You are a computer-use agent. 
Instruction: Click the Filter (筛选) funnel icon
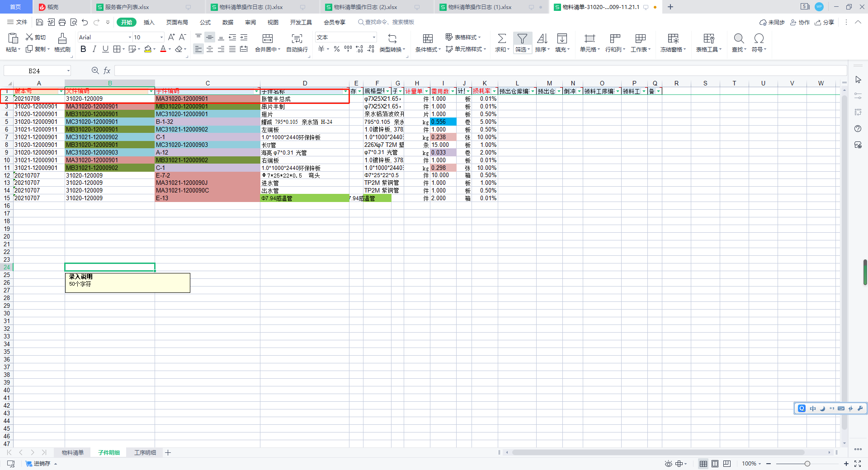522,38
